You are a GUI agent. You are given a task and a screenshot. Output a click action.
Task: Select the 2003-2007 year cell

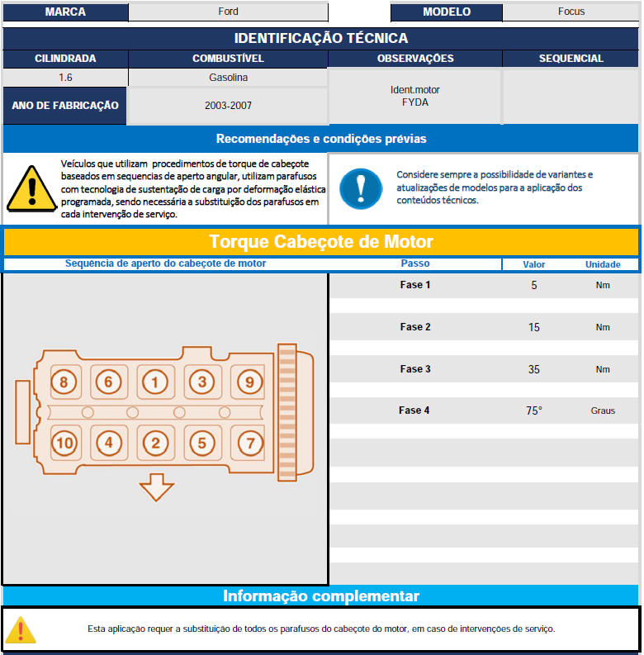click(228, 106)
